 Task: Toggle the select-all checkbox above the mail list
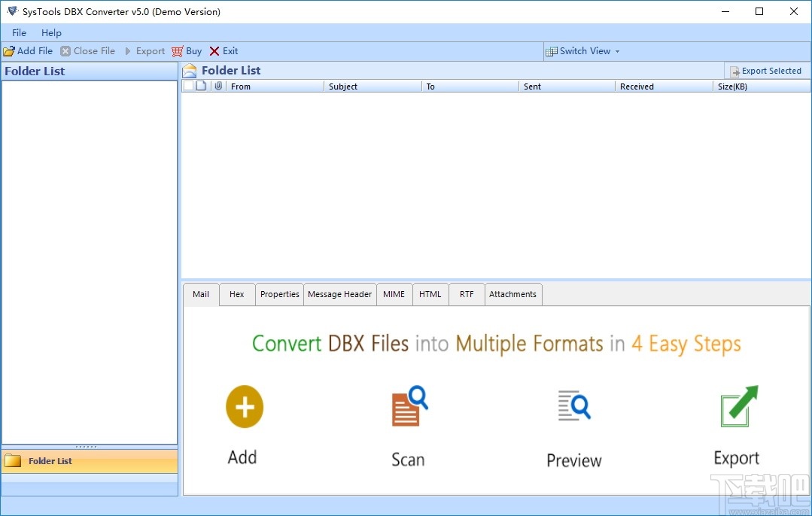[188, 86]
